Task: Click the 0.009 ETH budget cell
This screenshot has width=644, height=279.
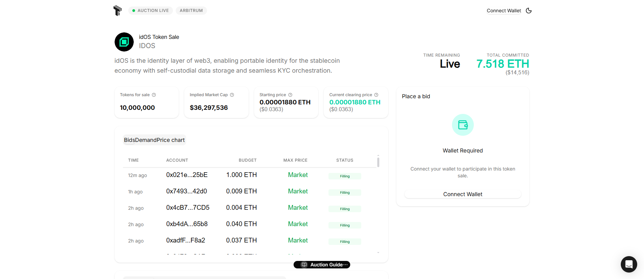Action: [241, 191]
